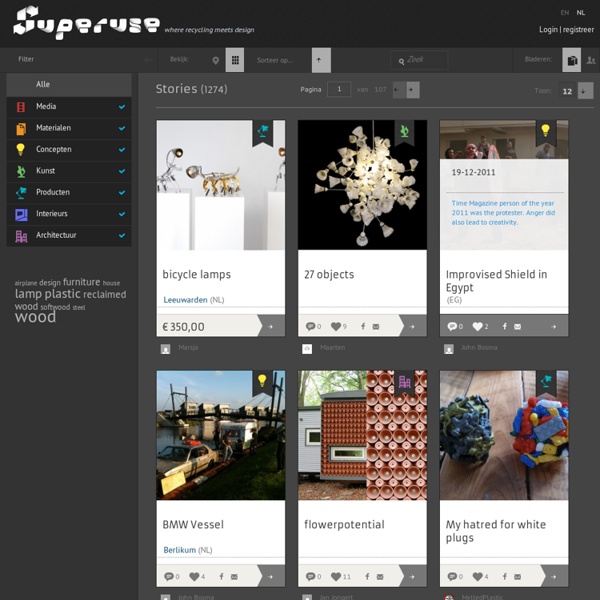The image size is (600, 600).
Task: Click the green Kunst icon in sidebar
Action: pyautogui.click(x=21, y=171)
